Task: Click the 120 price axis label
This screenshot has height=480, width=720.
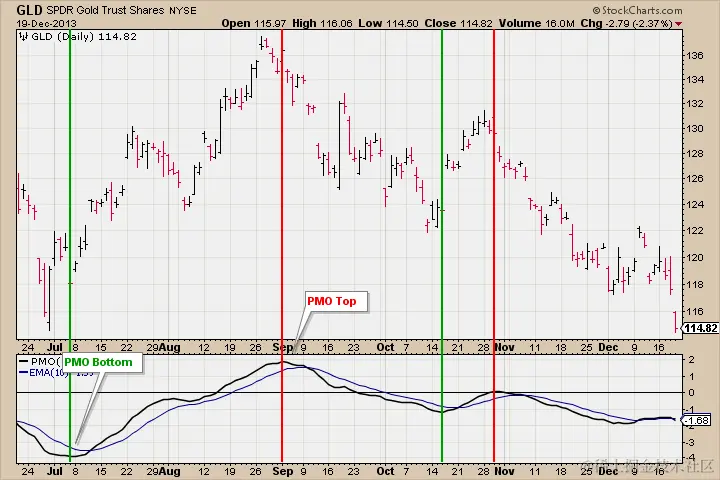Action: point(695,257)
